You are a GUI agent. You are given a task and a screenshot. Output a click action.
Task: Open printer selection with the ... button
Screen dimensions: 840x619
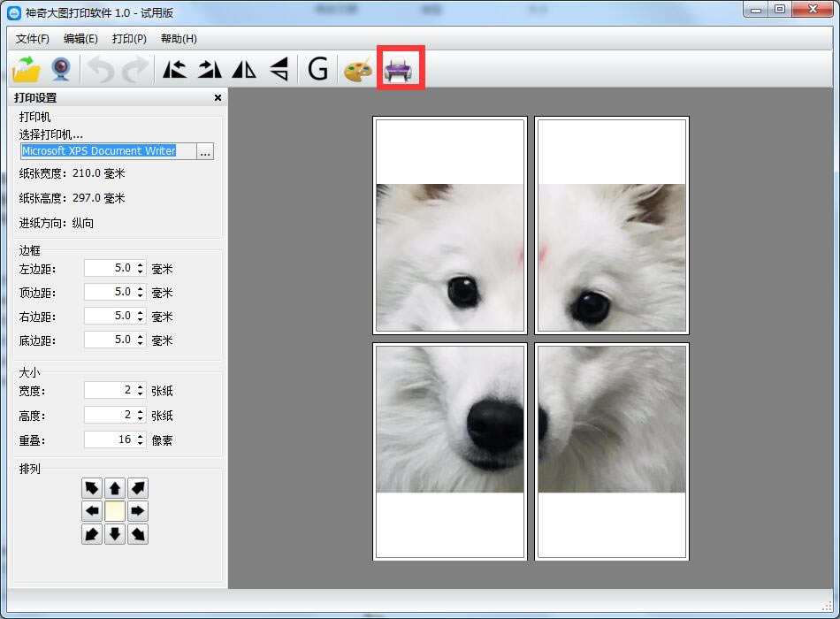(205, 152)
